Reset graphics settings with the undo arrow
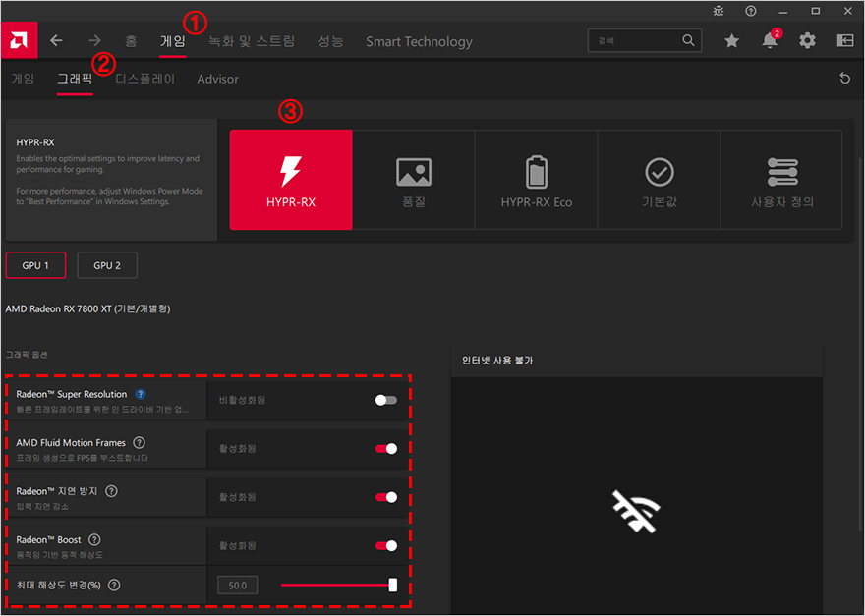This screenshot has height=616, width=865. pos(844,79)
